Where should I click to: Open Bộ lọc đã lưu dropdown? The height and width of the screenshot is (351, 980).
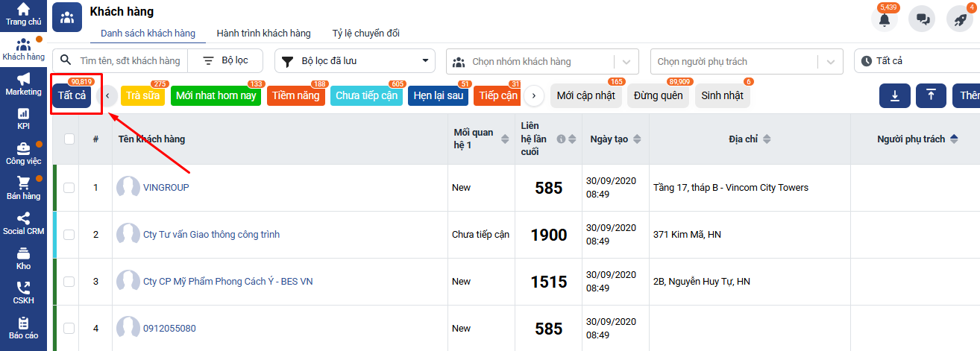(x=355, y=61)
